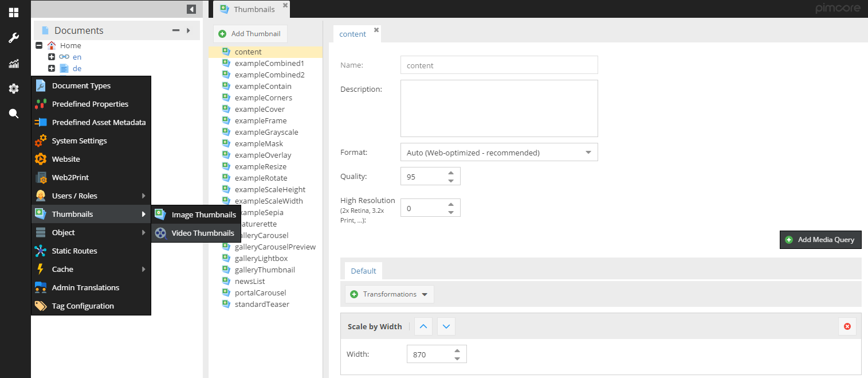Increase the Quality value with up arrow
868x378 pixels.
[x=451, y=173]
